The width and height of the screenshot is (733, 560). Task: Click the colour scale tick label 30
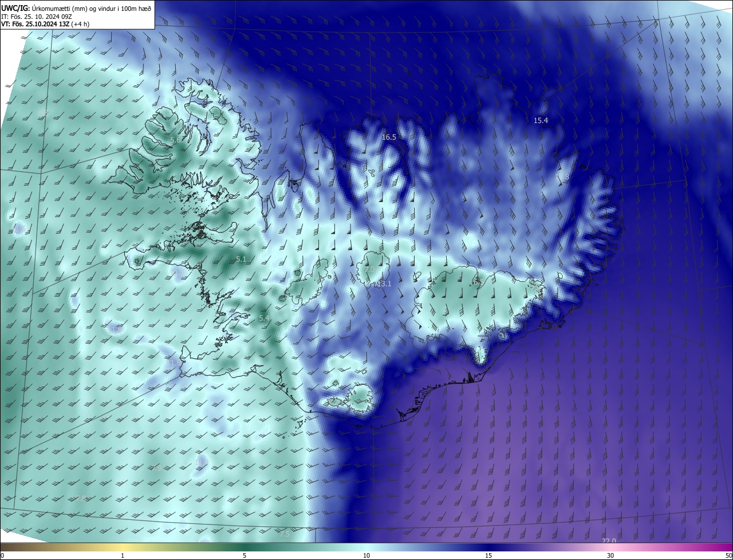click(x=610, y=555)
